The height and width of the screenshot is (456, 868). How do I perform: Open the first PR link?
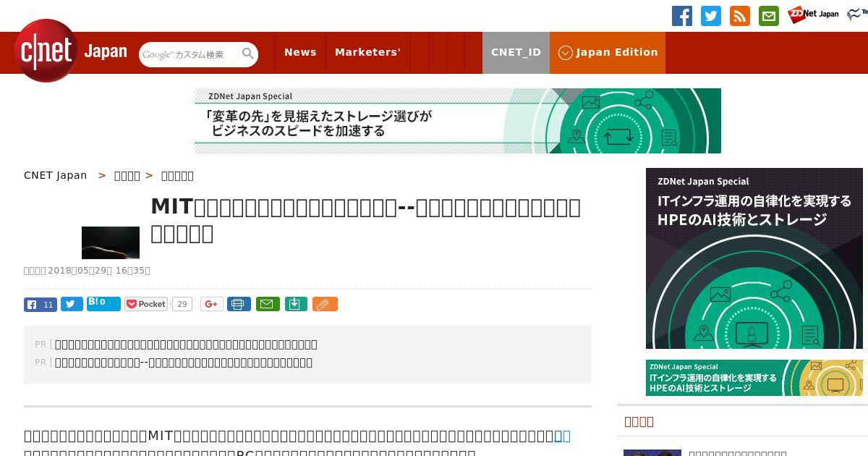pyautogui.click(x=186, y=345)
